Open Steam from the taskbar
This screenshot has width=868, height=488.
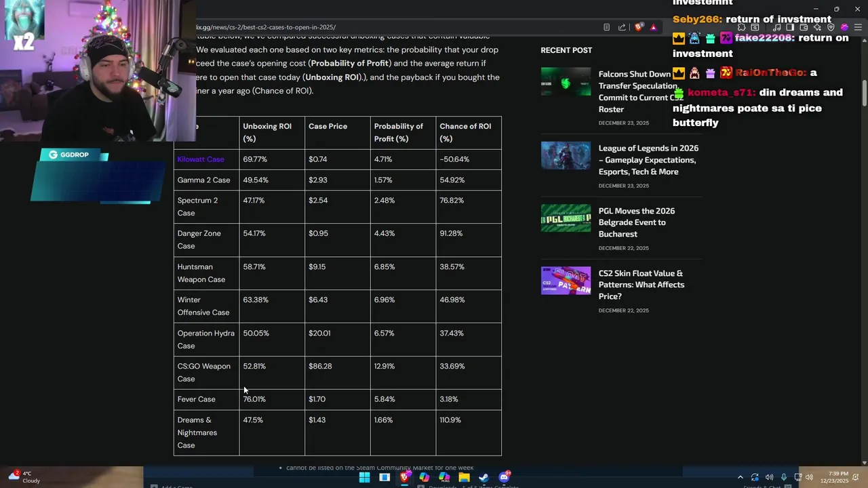click(x=484, y=477)
